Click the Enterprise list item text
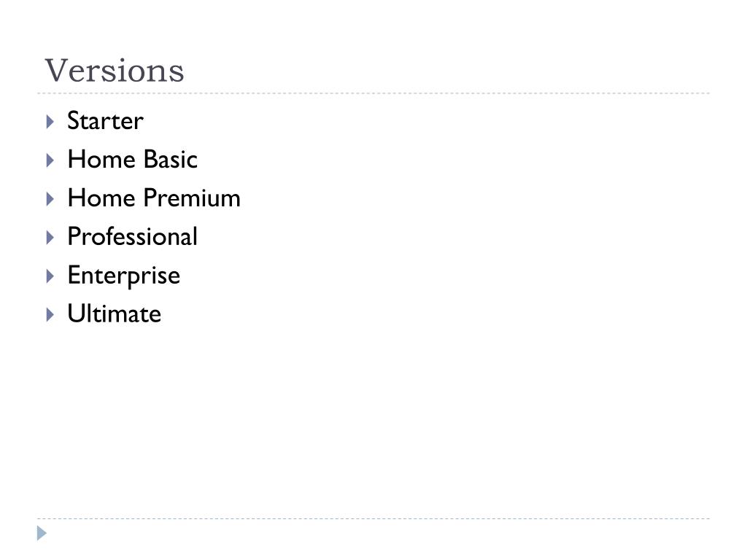The width and height of the screenshot is (747, 560). point(123,276)
